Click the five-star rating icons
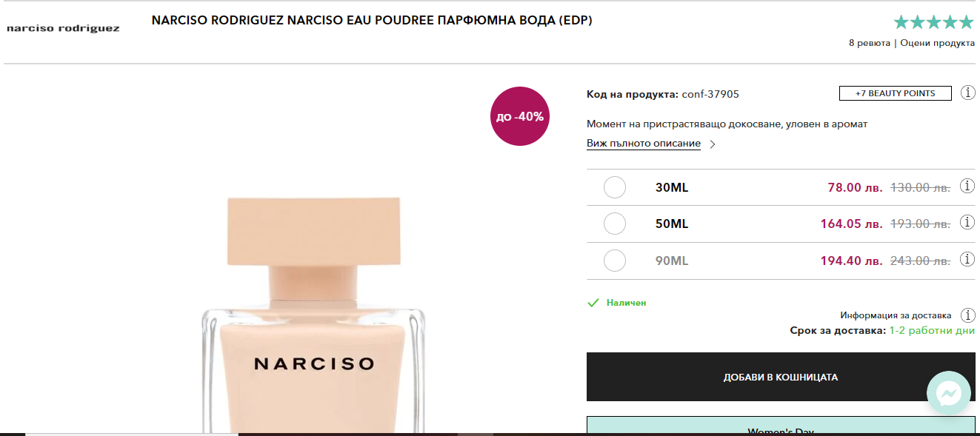The image size is (980, 436). click(933, 22)
